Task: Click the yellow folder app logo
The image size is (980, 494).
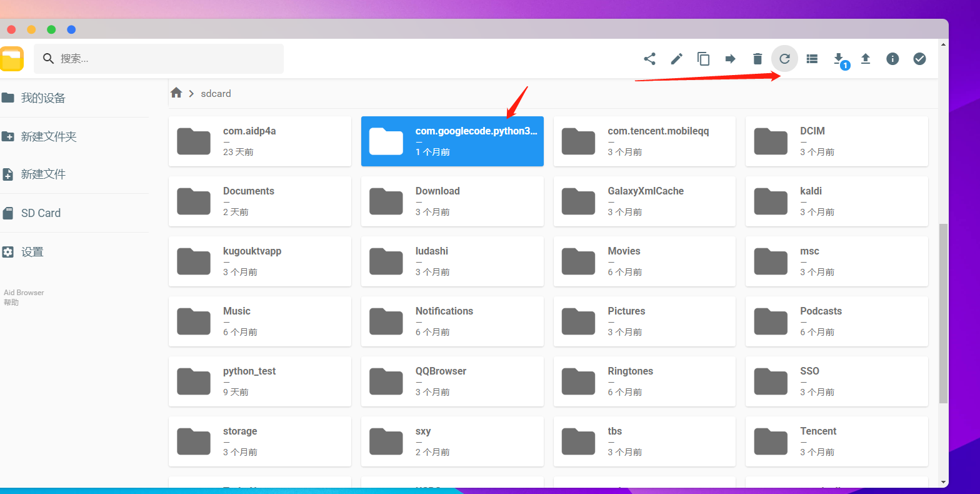Action: [11, 59]
